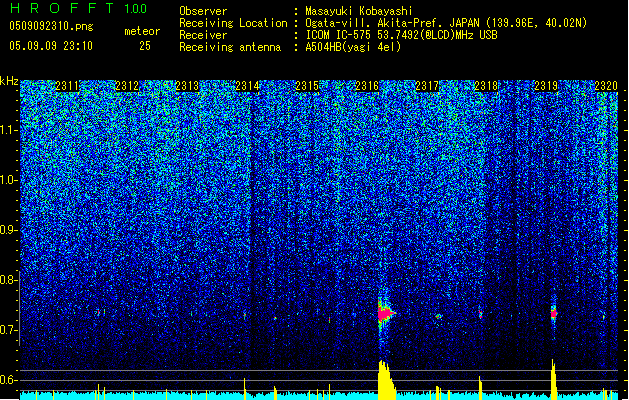The width and height of the screenshot is (629, 400).
Task: Select the Ogata-vill. Akita-Pref. JAPAN location text
Action: (x=446, y=23)
